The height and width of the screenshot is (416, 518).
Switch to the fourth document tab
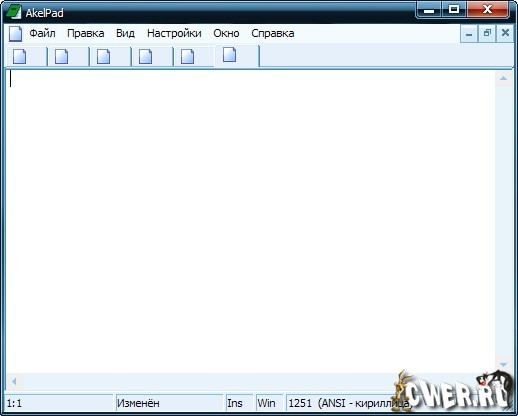point(153,56)
